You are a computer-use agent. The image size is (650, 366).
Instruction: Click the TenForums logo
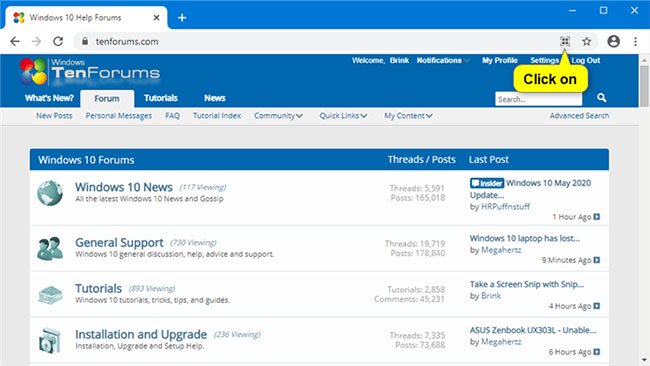(90, 71)
